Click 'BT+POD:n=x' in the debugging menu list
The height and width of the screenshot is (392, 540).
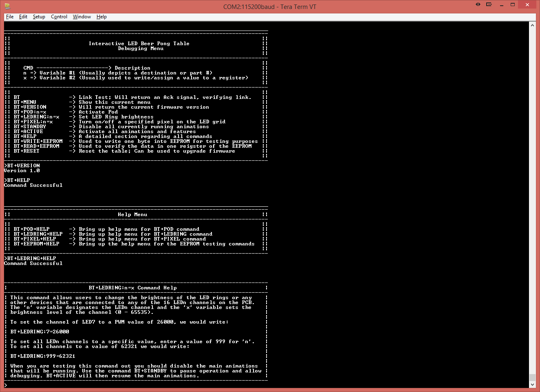click(30, 112)
